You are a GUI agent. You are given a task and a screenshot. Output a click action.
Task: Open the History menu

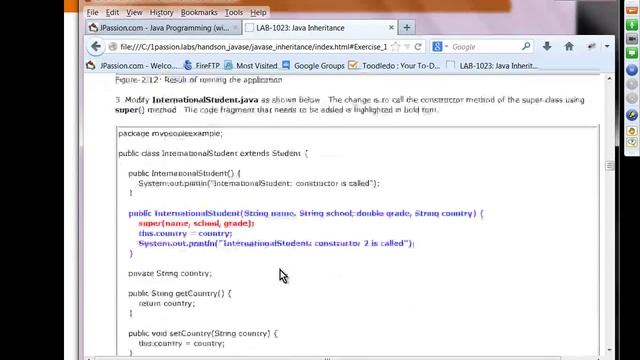(x=161, y=12)
